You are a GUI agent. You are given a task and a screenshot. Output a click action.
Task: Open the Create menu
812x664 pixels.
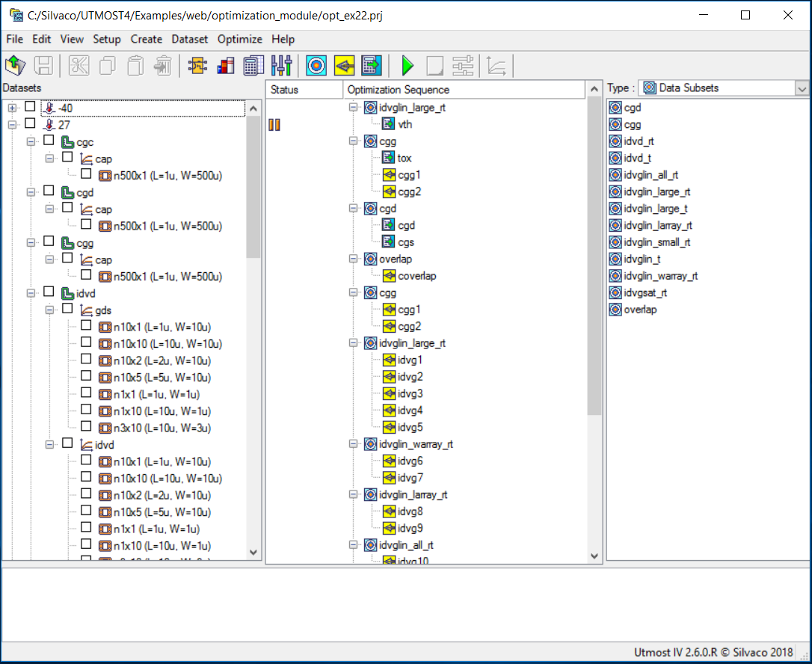click(146, 40)
